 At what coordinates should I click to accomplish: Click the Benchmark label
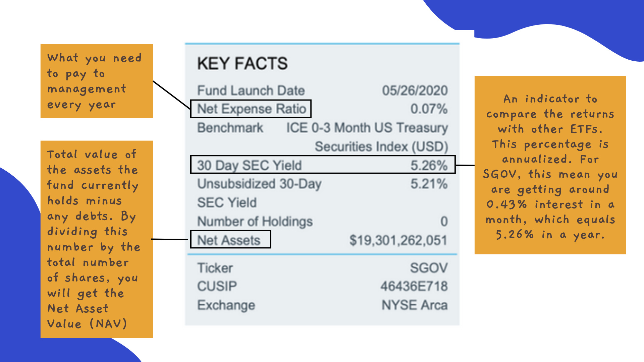[x=230, y=128]
